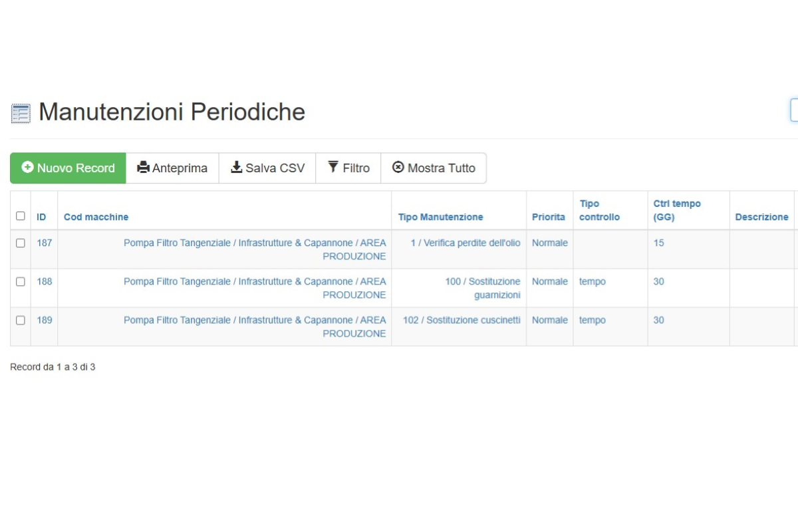Sort by the Ctrl tempo (GG) column header
Screen dimensions: 798x532
tap(677, 210)
